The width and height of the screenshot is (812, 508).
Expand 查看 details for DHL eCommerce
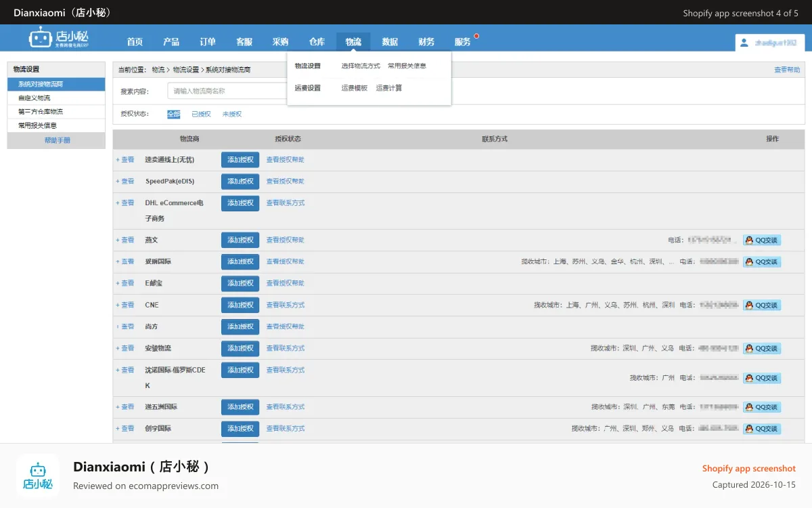125,203
